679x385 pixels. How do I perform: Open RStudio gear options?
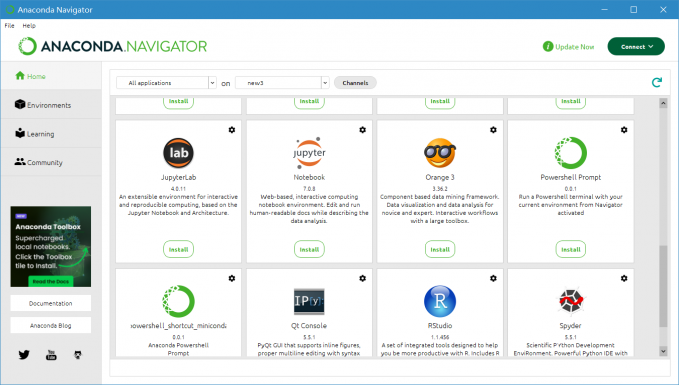click(x=493, y=278)
